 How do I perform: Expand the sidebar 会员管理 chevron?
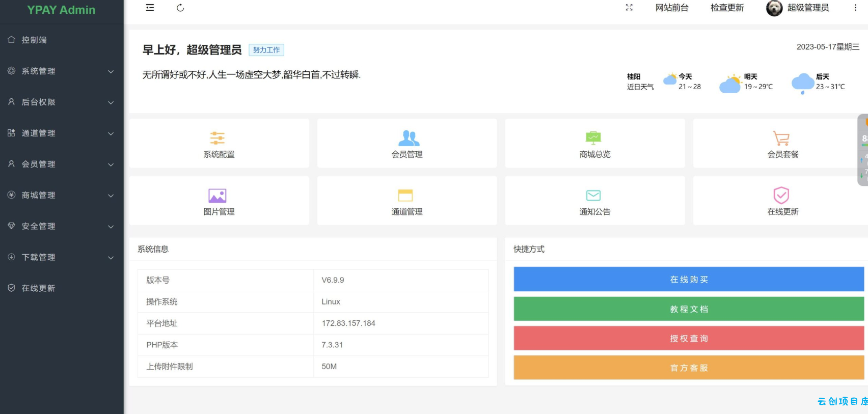pos(111,164)
